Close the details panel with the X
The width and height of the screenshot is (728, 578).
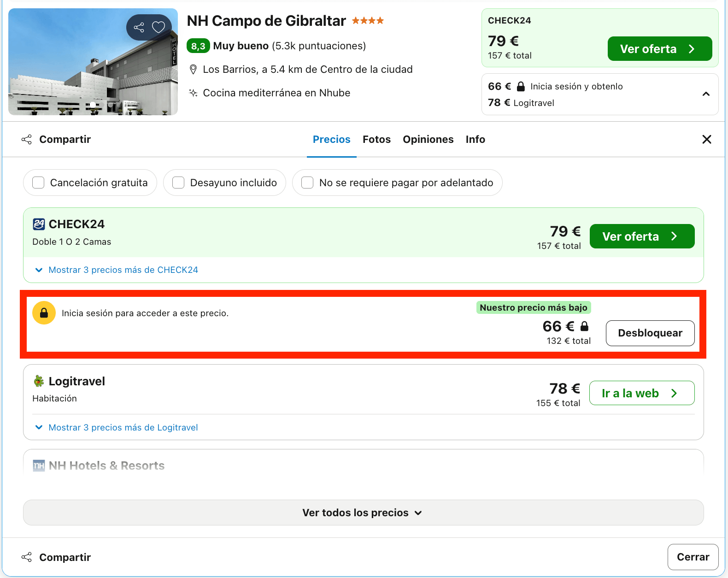tap(706, 139)
